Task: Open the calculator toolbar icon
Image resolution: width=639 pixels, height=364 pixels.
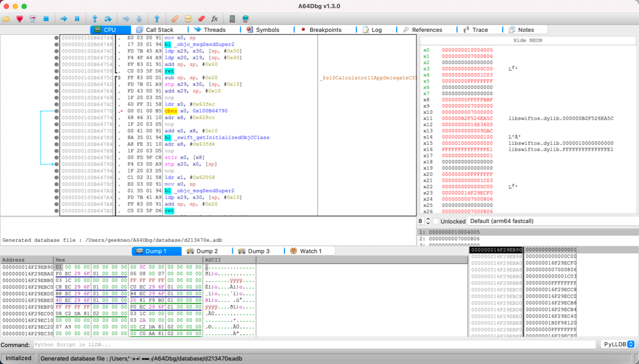Action: point(233,19)
